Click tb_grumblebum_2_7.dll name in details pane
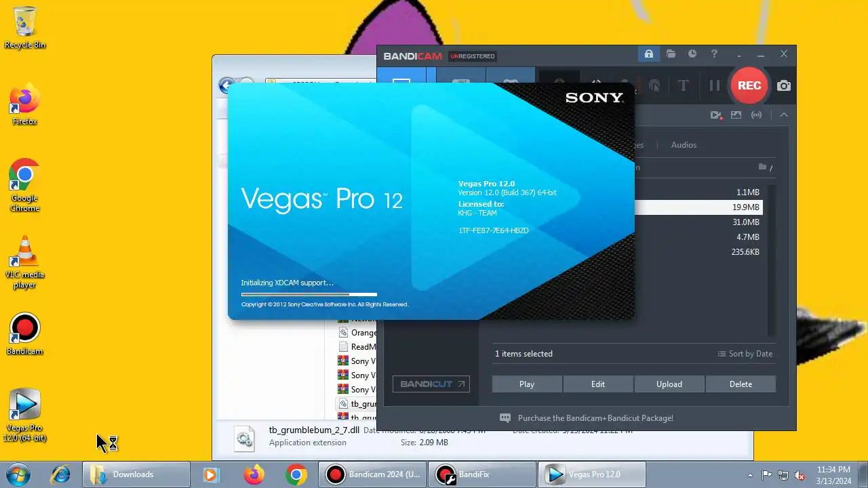This screenshot has height=488, width=868. [x=314, y=430]
